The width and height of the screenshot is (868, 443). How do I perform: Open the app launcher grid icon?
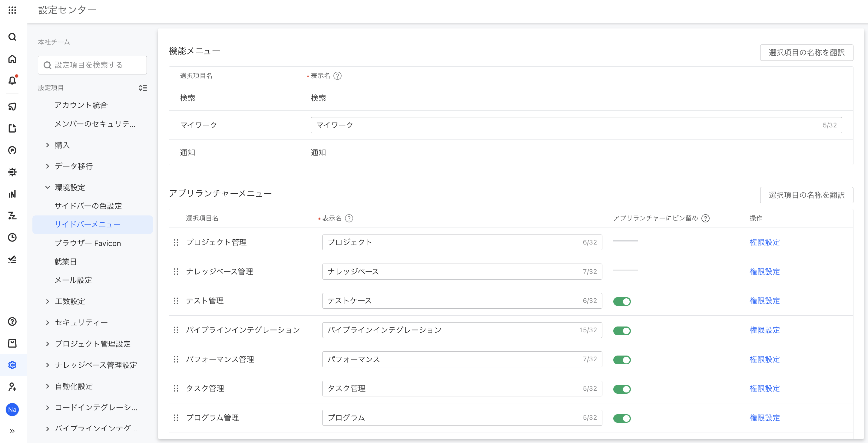tap(12, 10)
